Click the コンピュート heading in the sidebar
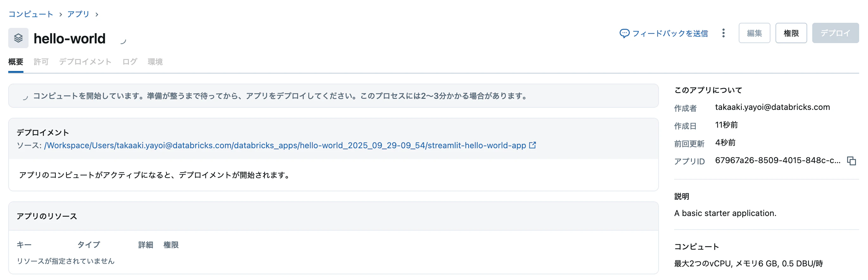Viewport: 868px width, 280px height. pos(697,247)
